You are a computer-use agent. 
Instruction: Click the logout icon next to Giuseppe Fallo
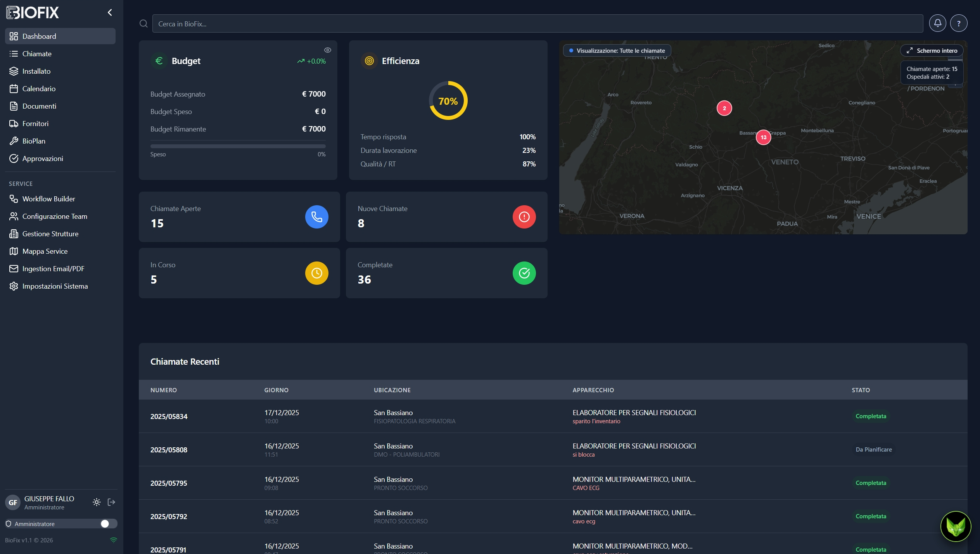point(111,502)
